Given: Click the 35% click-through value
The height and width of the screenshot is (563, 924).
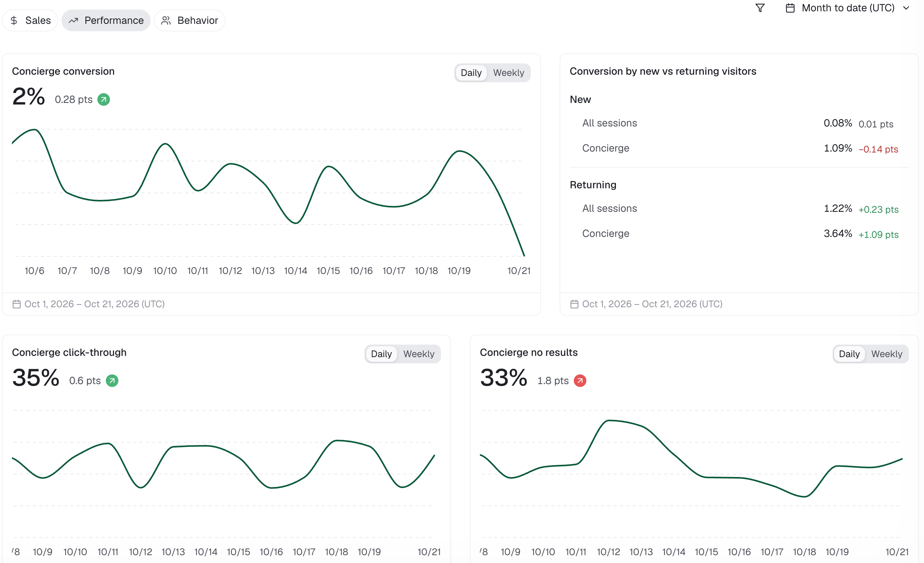Looking at the screenshot, I should coord(35,378).
